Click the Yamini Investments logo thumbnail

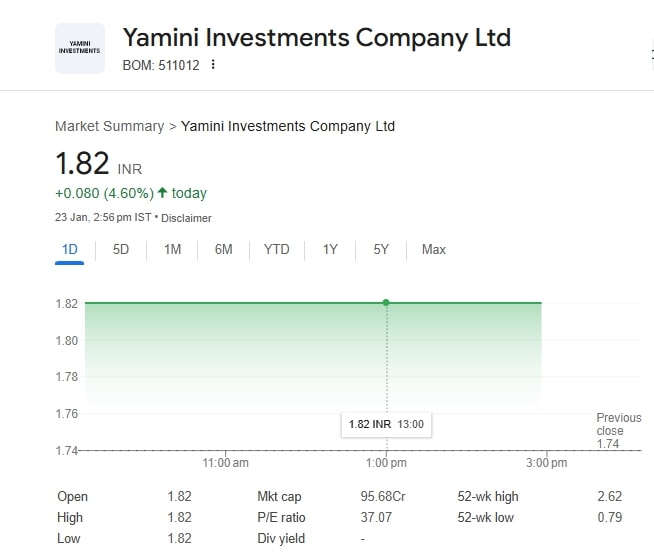(x=80, y=48)
